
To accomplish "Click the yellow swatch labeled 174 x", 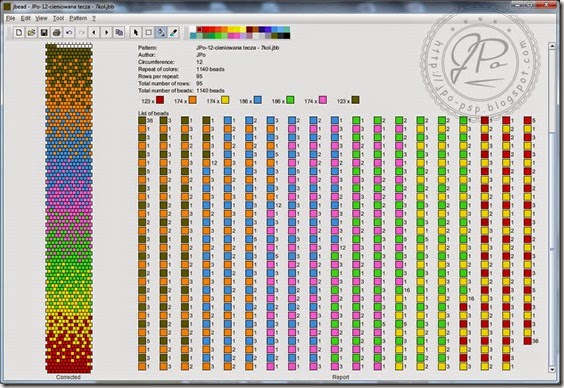I will click(225, 100).
